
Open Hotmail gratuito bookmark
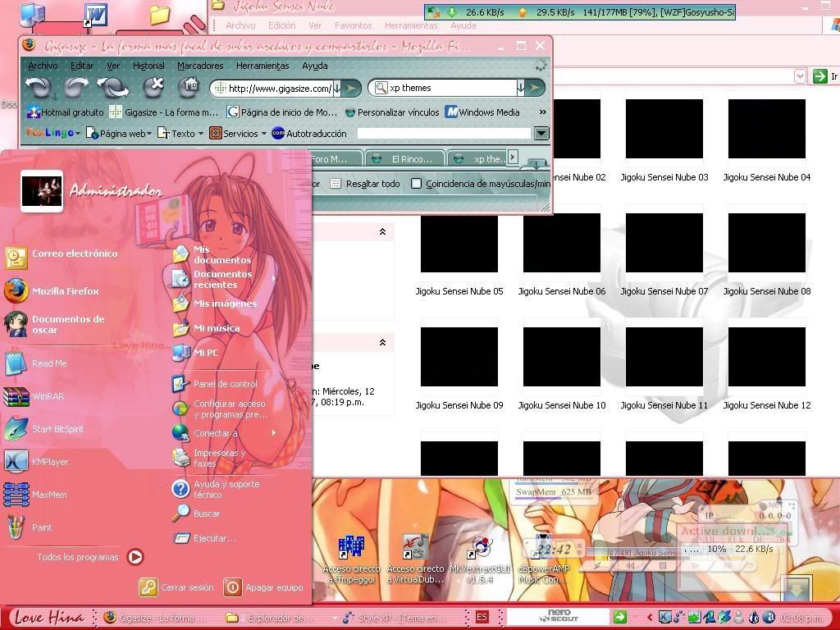(66, 112)
